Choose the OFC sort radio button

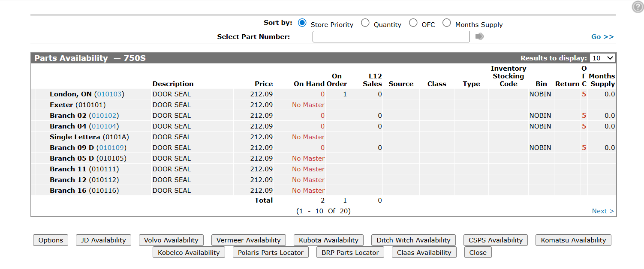click(413, 23)
